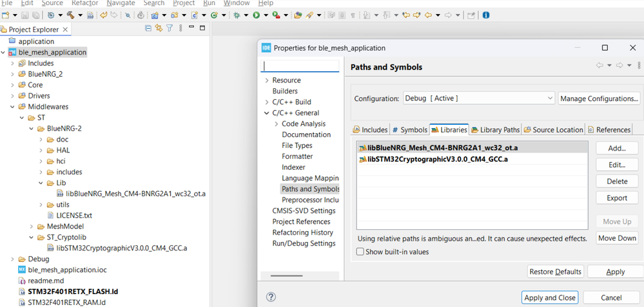
Task: Click the new C source file icon
Action: click(x=194, y=15)
